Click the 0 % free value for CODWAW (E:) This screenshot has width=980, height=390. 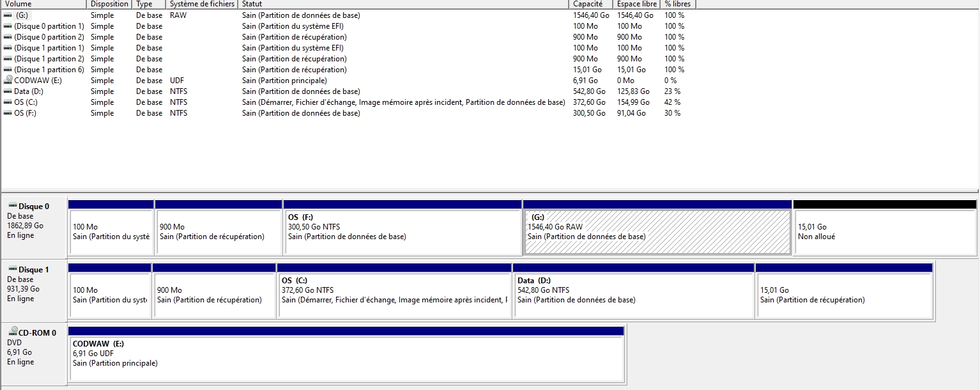670,81
